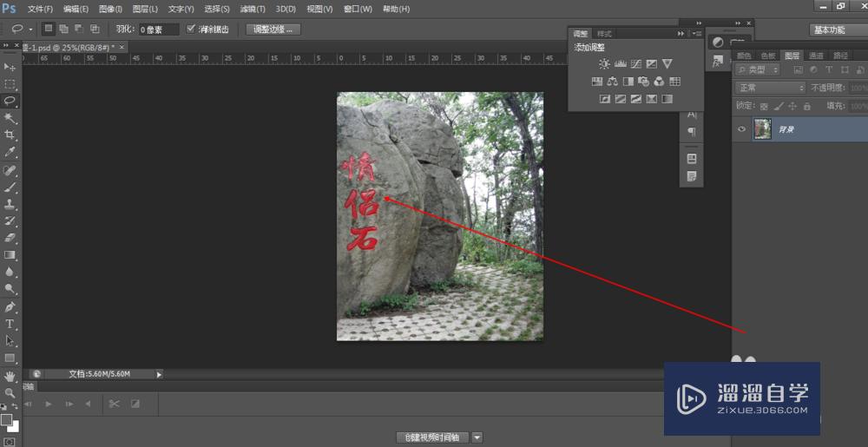Collapse the Adjustments panel double arrows

pyautogui.click(x=681, y=34)
